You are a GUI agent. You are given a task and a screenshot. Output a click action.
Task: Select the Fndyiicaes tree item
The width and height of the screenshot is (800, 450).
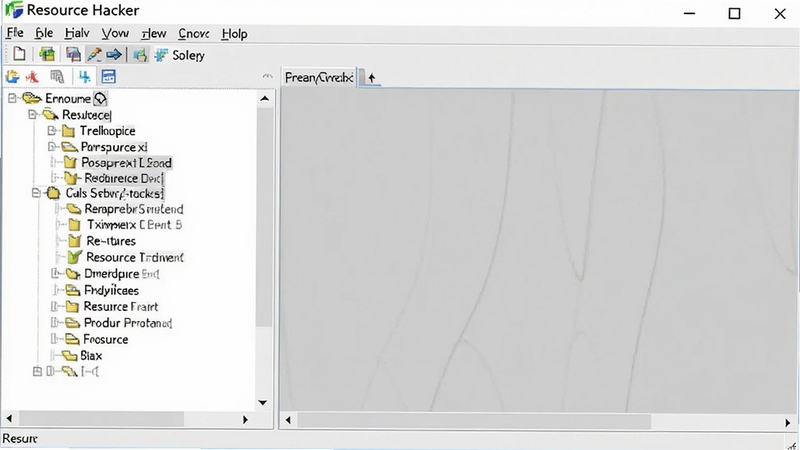click(111, 290)
